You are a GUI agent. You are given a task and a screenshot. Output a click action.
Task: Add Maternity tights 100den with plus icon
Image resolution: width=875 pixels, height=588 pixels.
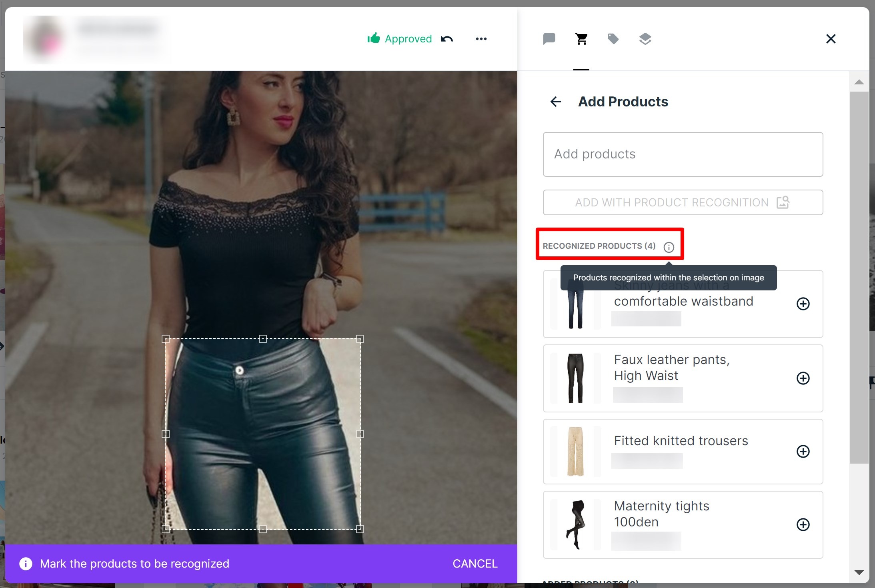tap(803, 524)
